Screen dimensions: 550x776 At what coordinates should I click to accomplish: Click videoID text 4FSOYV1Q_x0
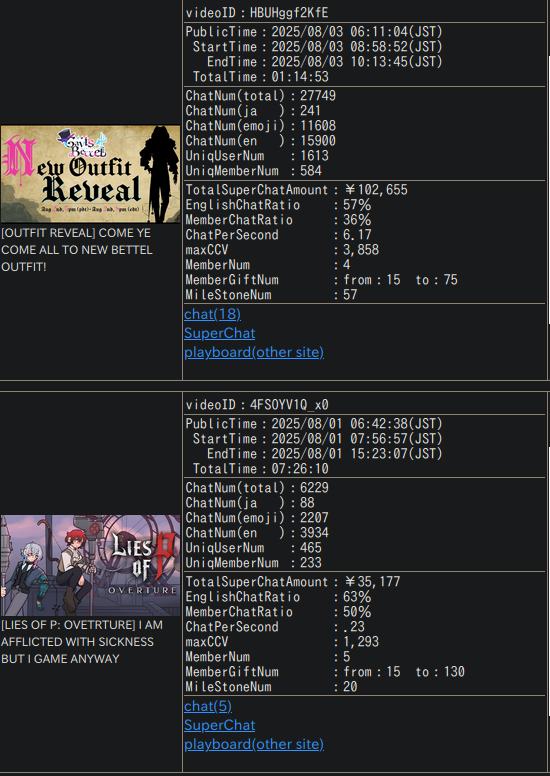click(x=289, y=404)
